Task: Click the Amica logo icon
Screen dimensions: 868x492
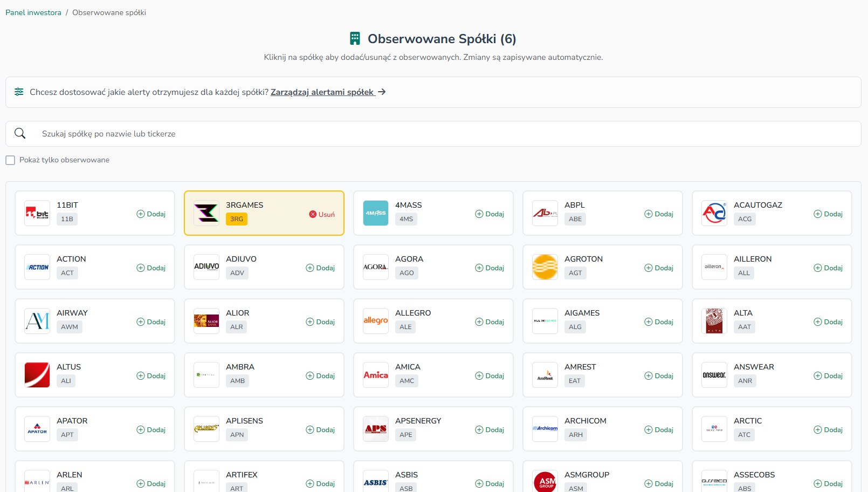Action: [376, 375]
